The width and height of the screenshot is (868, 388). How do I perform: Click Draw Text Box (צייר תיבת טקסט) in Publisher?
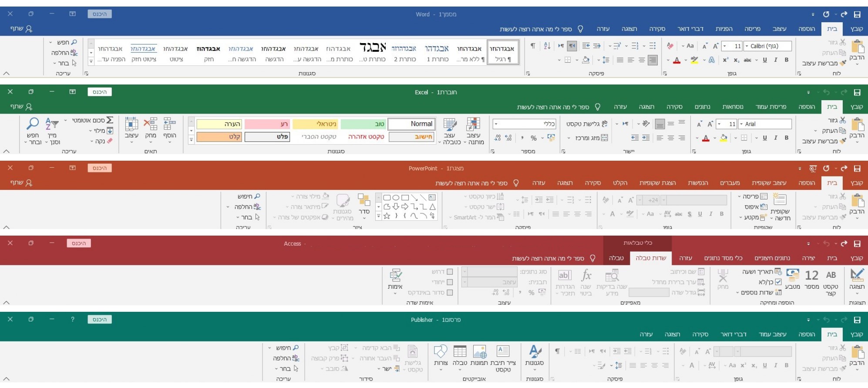click(x=503, y=359)
